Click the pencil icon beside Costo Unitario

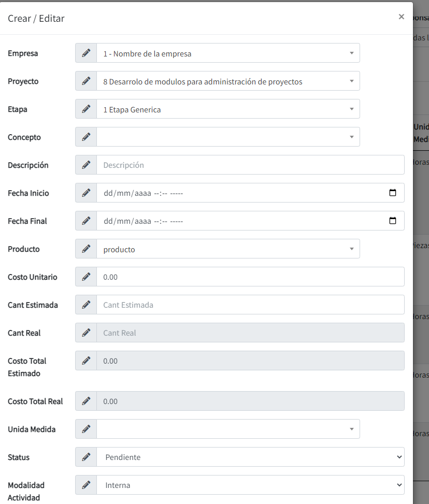86,277
